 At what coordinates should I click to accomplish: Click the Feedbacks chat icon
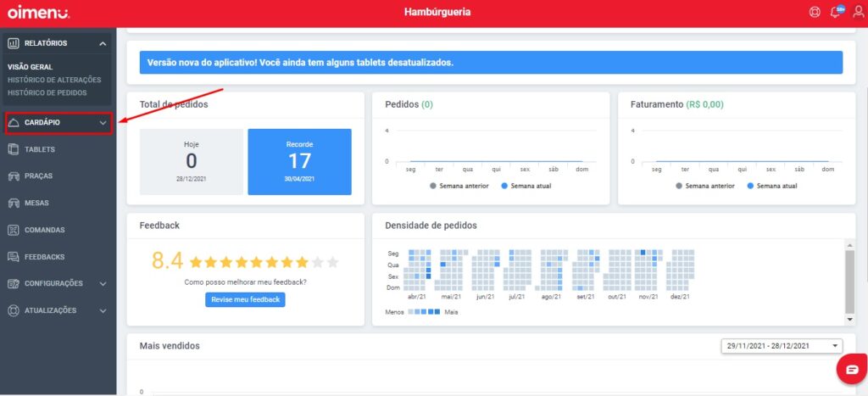tap(14, 257)
